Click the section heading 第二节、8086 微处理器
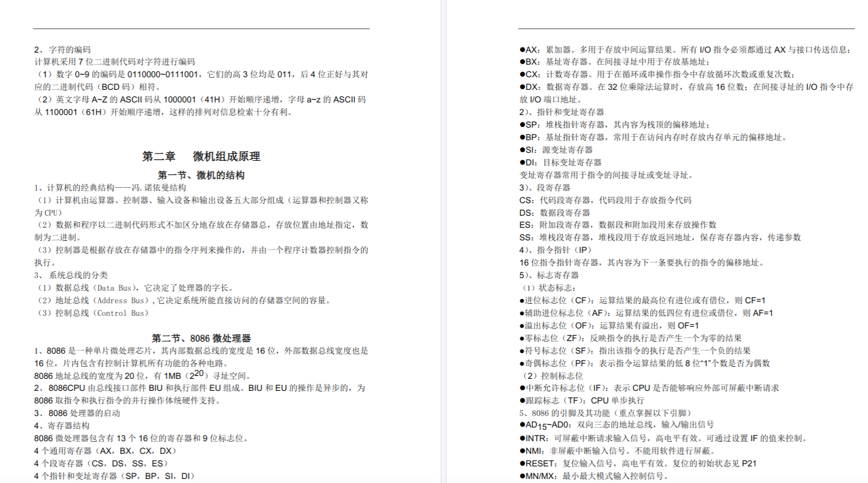The width and height of the screenshot is (868, 483). click(201, 338)
